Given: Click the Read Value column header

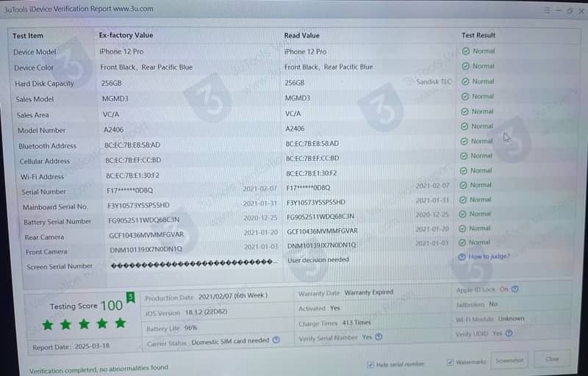Looking at the screenshot, I should [302, 35].
